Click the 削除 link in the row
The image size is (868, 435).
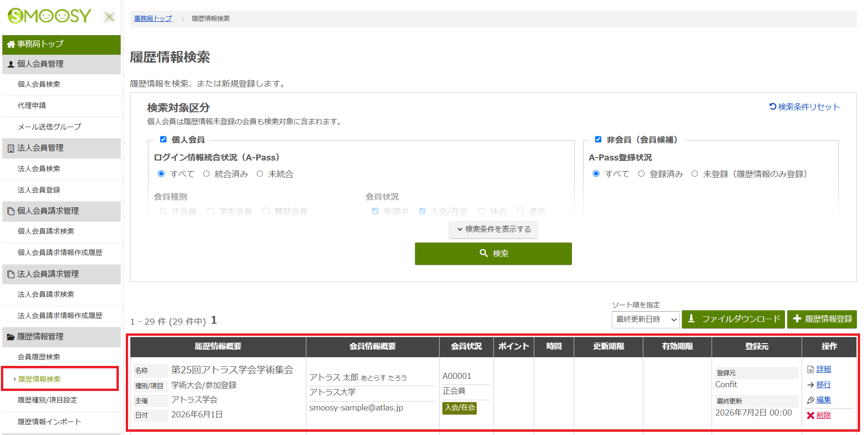823,416
